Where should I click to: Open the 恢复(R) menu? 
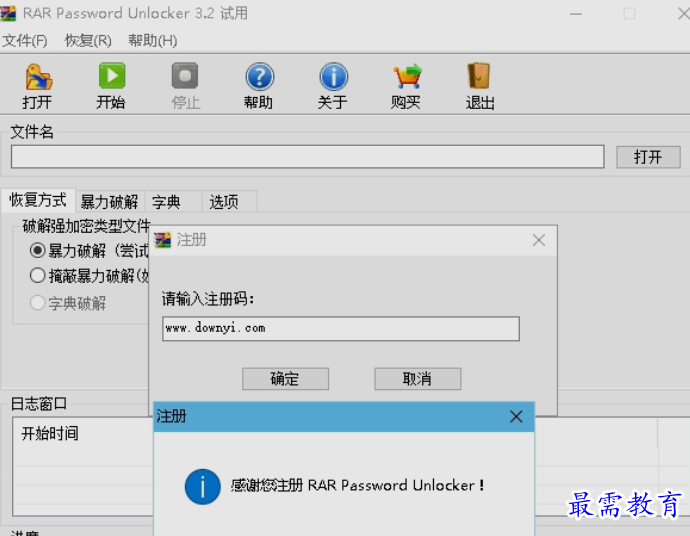pos(88,40)
